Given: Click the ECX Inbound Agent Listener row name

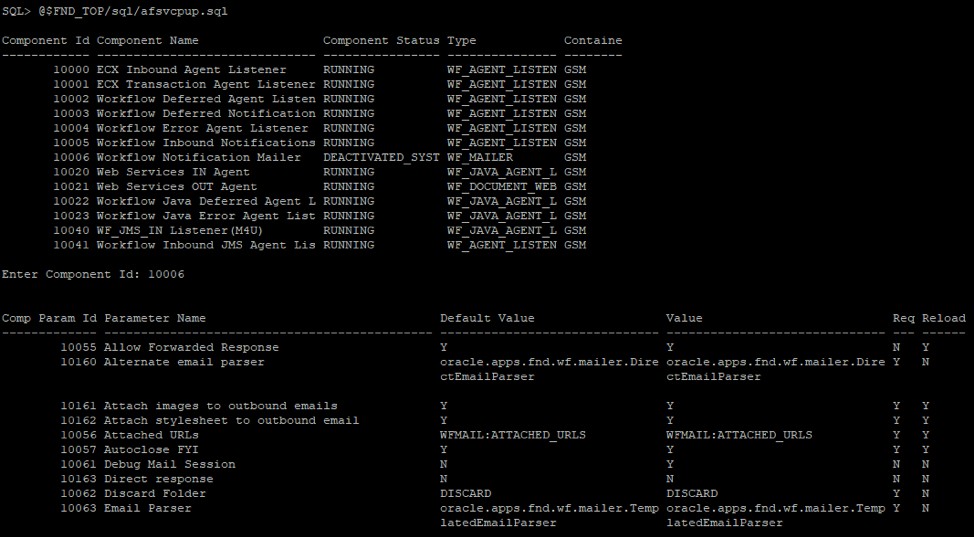Looking at the screenshot, I should pos(191,70).
